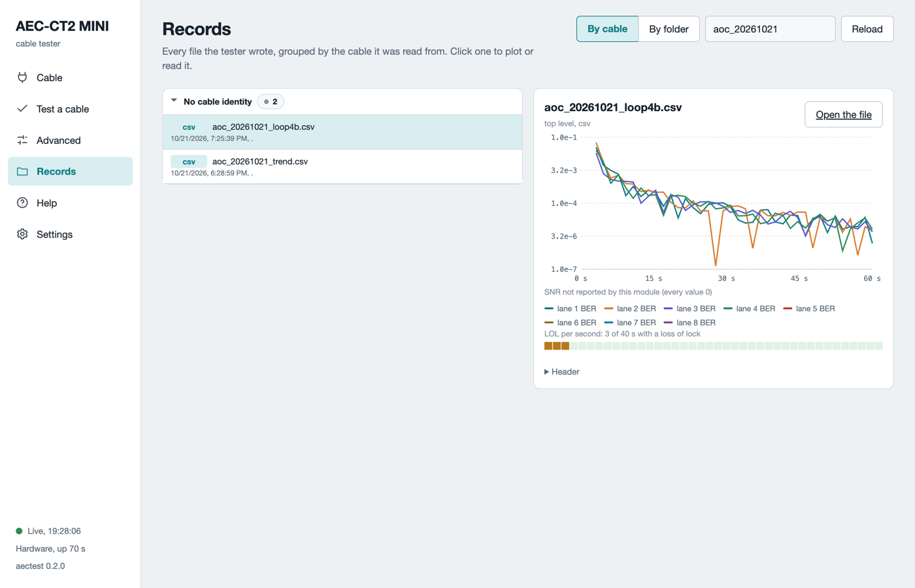Select the aoc_20261021_loop4b.csv file row

pos(342,132)
